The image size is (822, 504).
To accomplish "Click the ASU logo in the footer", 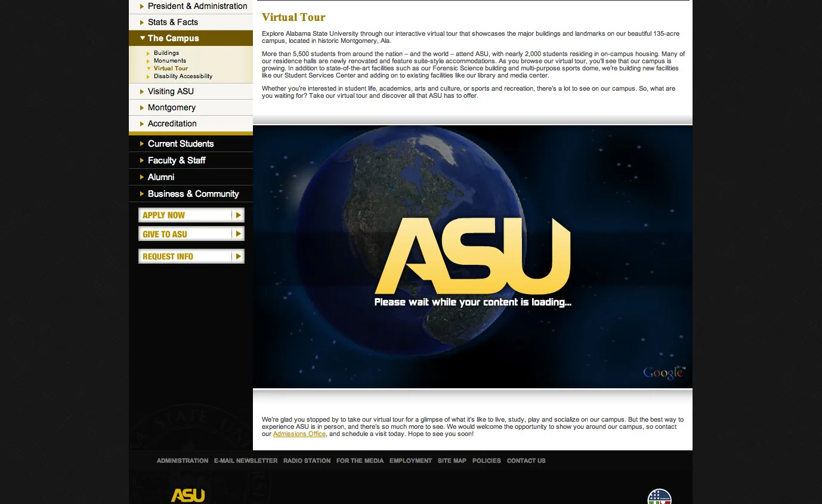I will click(x=188, y=496).
